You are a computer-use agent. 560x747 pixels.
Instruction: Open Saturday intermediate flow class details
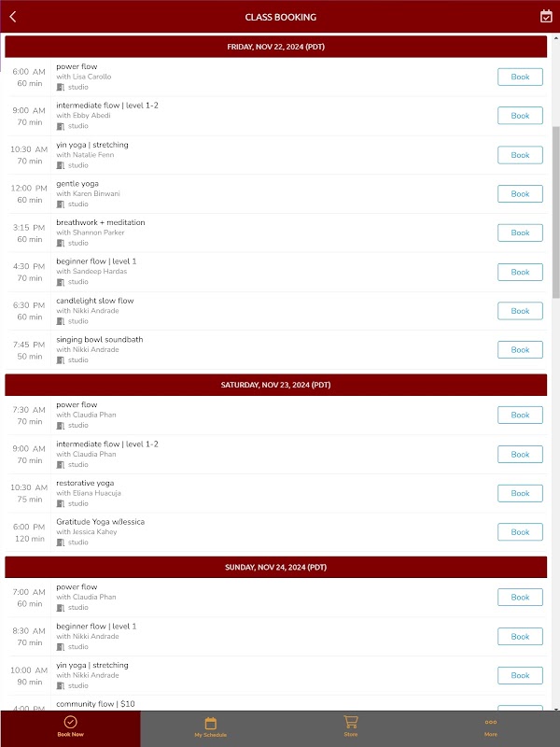(x=107, y=444)
